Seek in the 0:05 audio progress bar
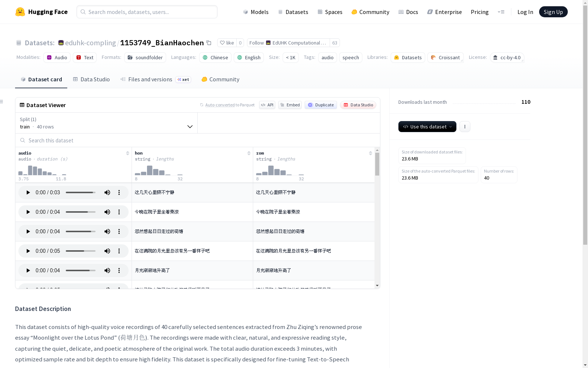Image resolution: width=588 pixels, height=368 pixels. pos(80,251)
